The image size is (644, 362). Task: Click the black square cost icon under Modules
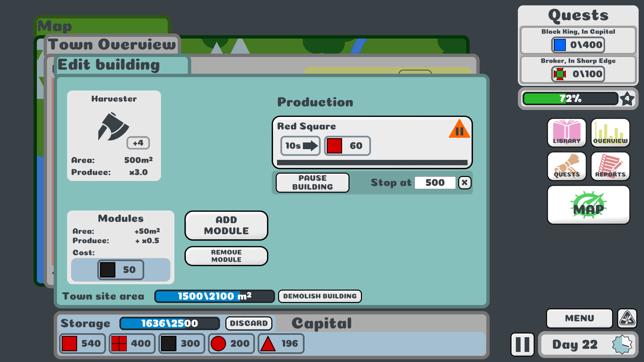click(108, 270)
